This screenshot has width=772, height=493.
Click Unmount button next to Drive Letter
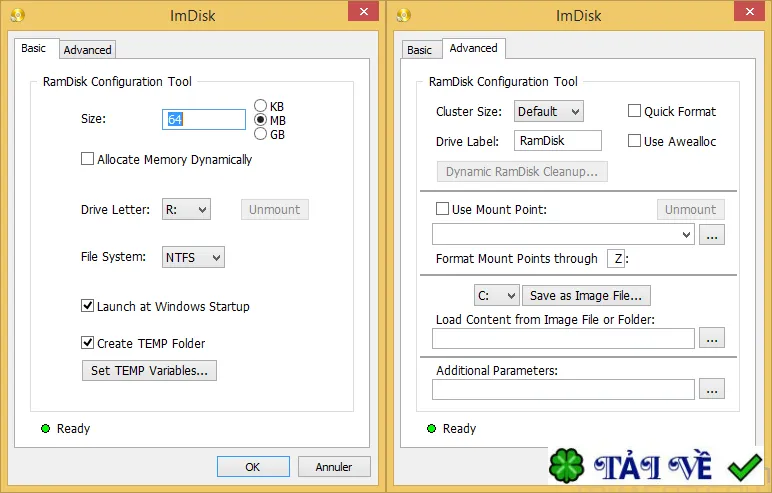coord(274,209)
